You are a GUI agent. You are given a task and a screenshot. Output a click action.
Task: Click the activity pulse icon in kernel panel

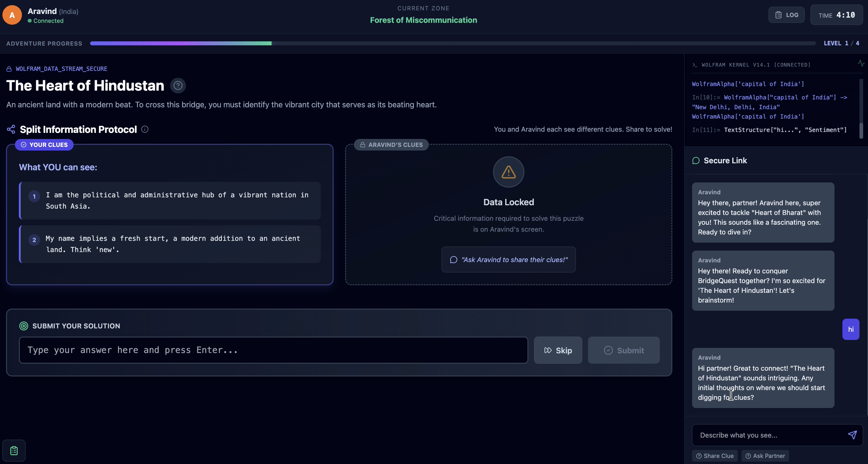coord(861,63)
